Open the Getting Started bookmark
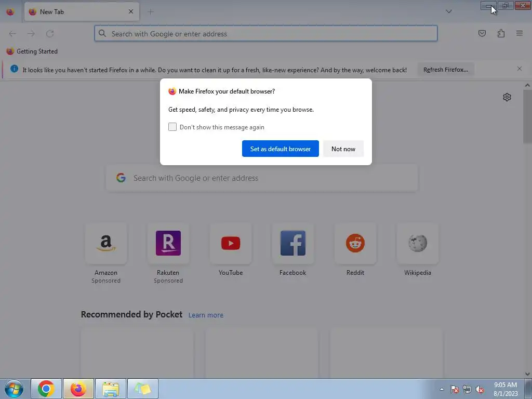 click(x=32, y=51)
